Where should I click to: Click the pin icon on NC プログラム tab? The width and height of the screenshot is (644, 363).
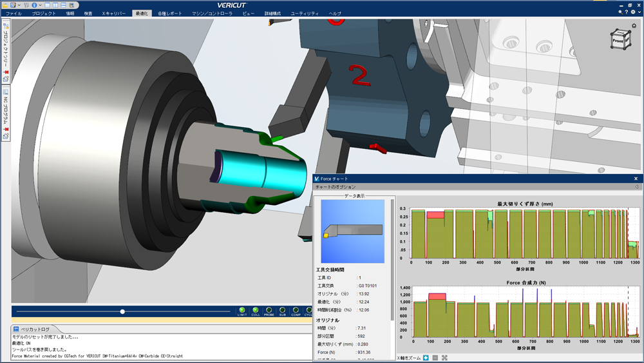(x=6, y=130)
